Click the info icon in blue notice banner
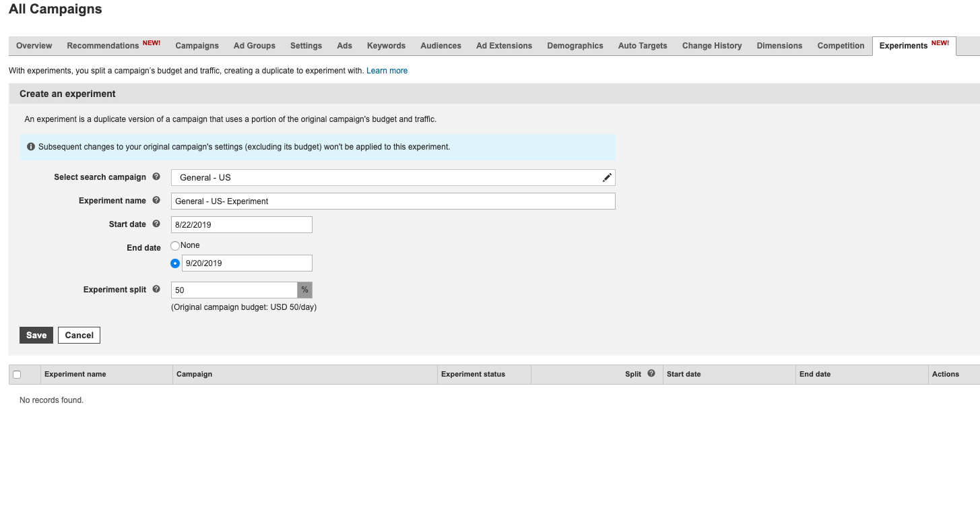The height and width of the screenshot is (508, 980). point(31,146)
